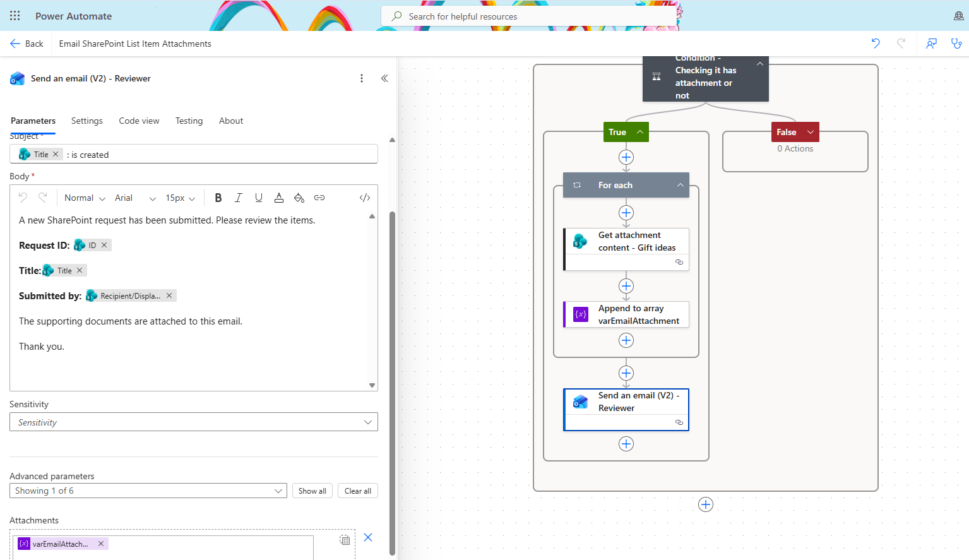The height and width of the screenshot is (560, 969).
Task: Open the Showing 1 of 6 dropdown
Action: (148, 491)
